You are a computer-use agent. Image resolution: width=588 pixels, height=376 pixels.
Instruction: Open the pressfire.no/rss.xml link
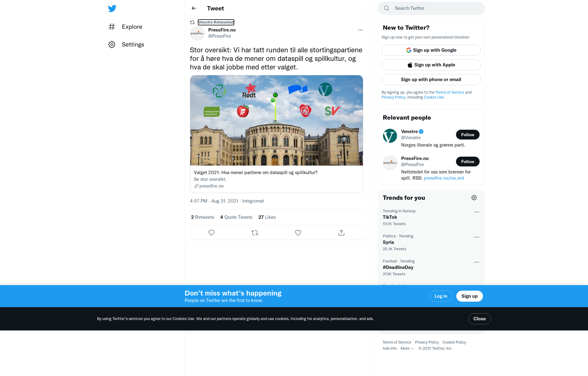pos(444,178)
